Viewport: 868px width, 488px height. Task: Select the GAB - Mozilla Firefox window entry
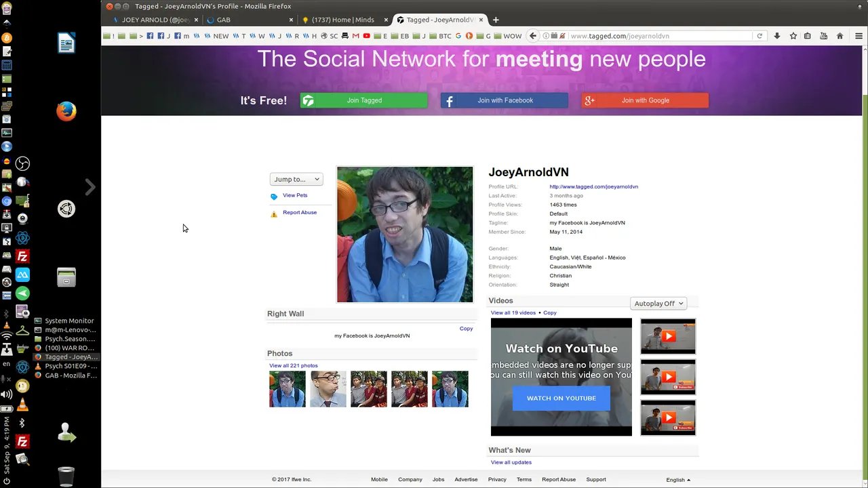pos(66,375)
